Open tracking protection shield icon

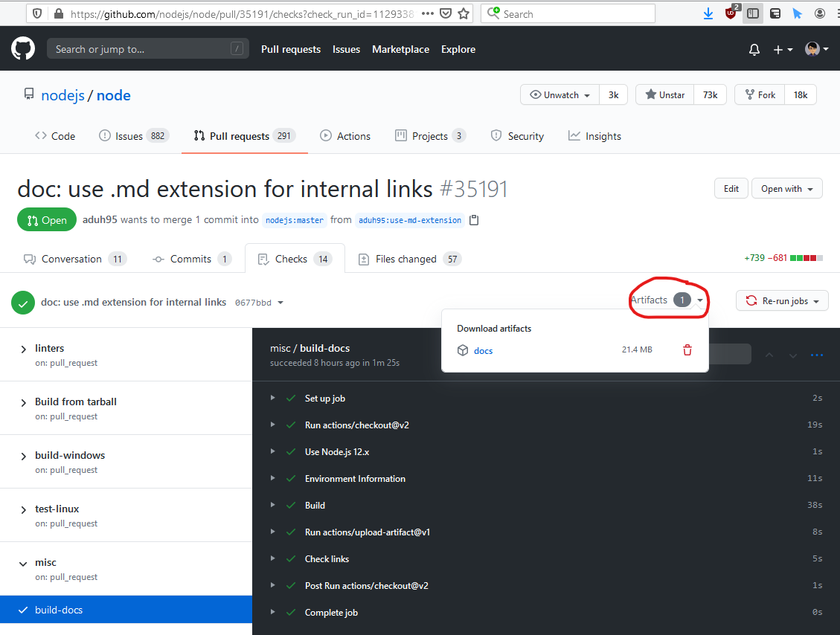pyautogui.click(x=37, y=14)
